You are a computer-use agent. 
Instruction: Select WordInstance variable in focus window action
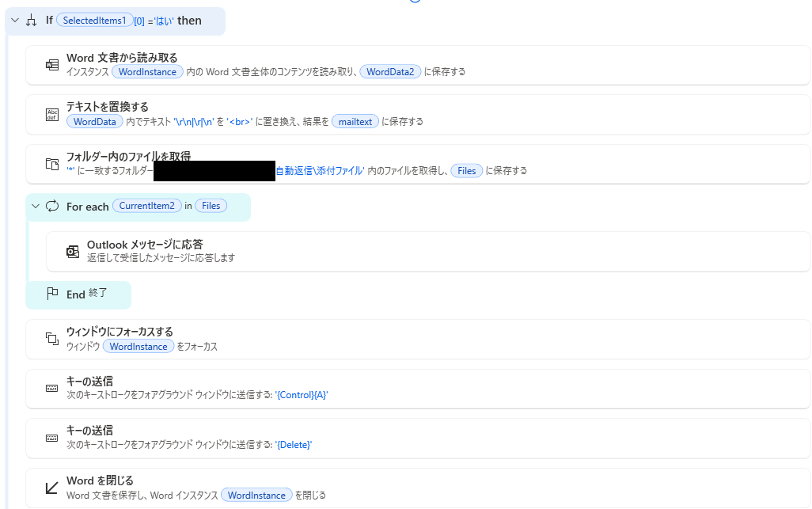(x=138, y=347)
